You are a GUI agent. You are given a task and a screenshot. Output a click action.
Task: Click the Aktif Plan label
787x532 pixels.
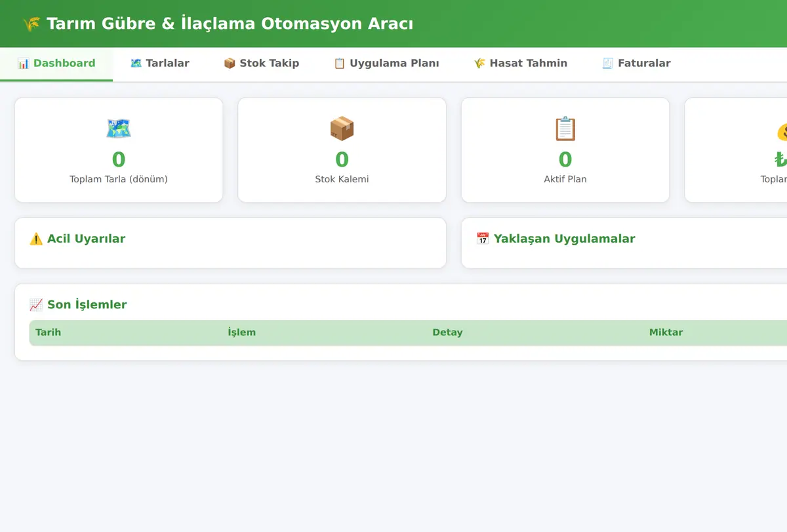pyautogui.click(x=565, y=179)
